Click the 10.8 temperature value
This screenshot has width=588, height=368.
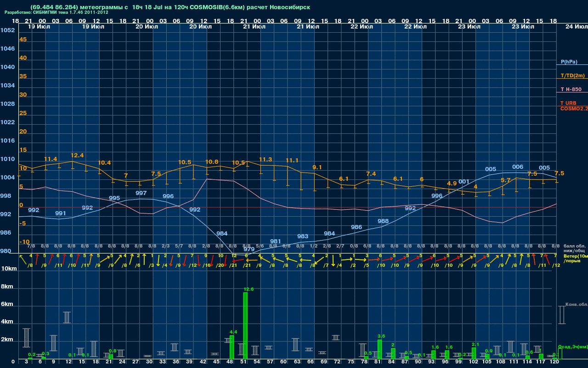pyautogui.click(x=212, y=162)
